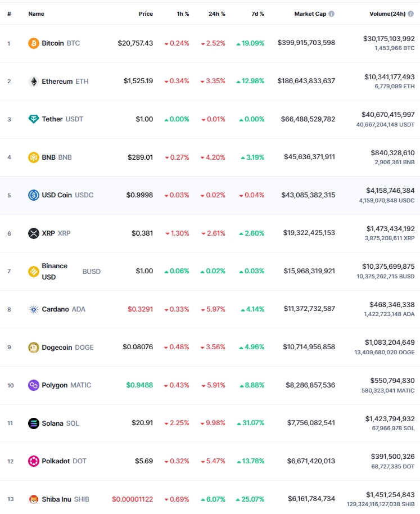
Task: Click the Bitcoin coin icon
Action: tap(33, 43)
